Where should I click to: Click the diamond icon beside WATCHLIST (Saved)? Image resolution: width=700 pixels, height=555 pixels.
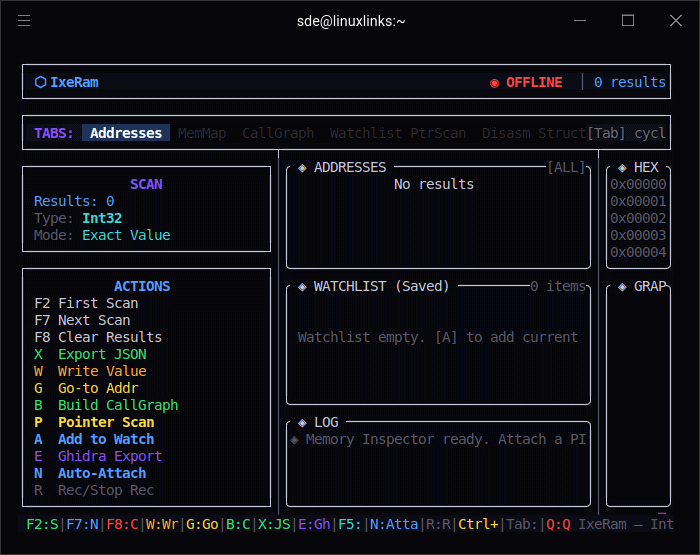click(x=302, y=286)
